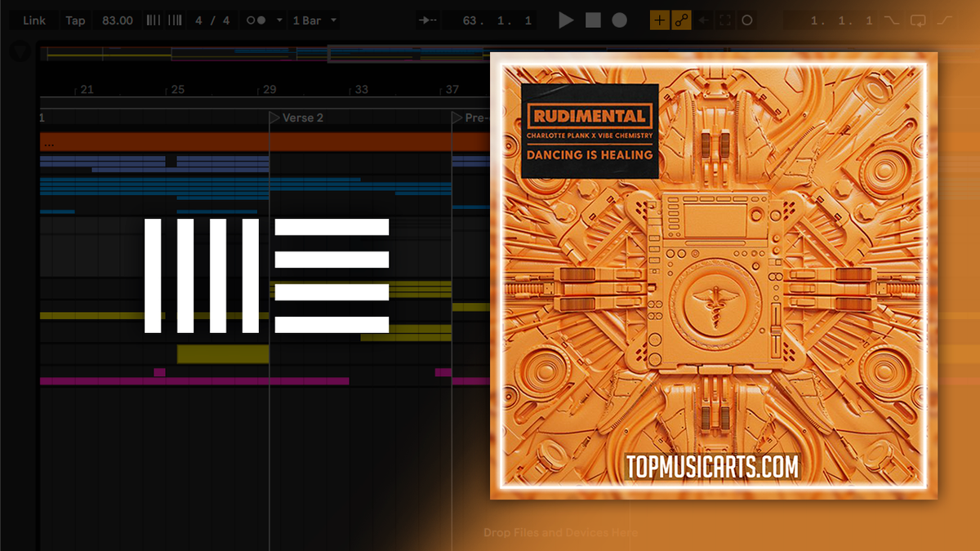The image size is (980, 551).
Task: Click the Re-enable Automation arrow icon
Action: [702, 20]
